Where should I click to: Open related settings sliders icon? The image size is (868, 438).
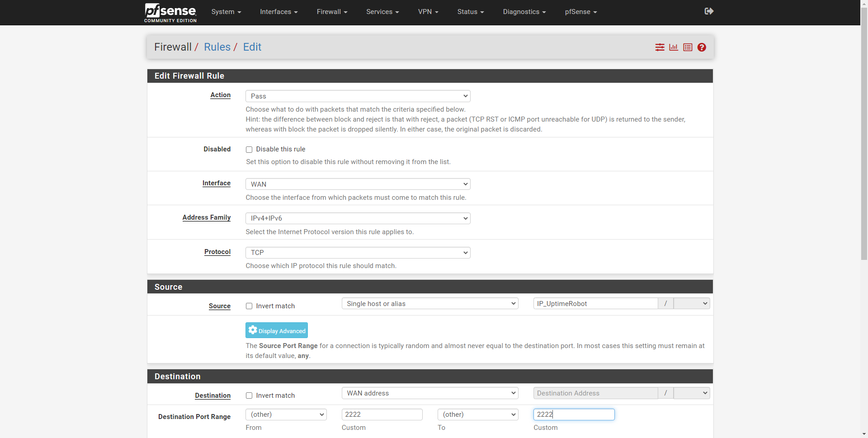coord(660,47)
